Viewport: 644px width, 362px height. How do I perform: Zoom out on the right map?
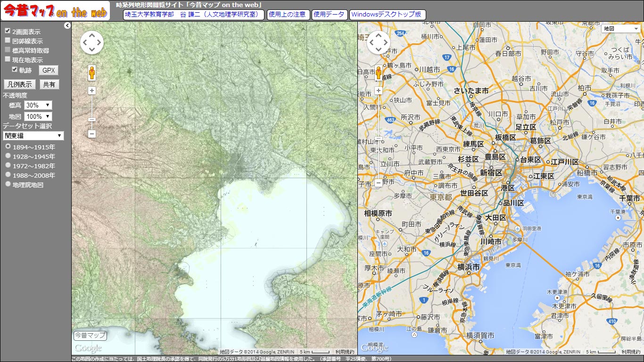pyautogui.click(x=378, y=183)
